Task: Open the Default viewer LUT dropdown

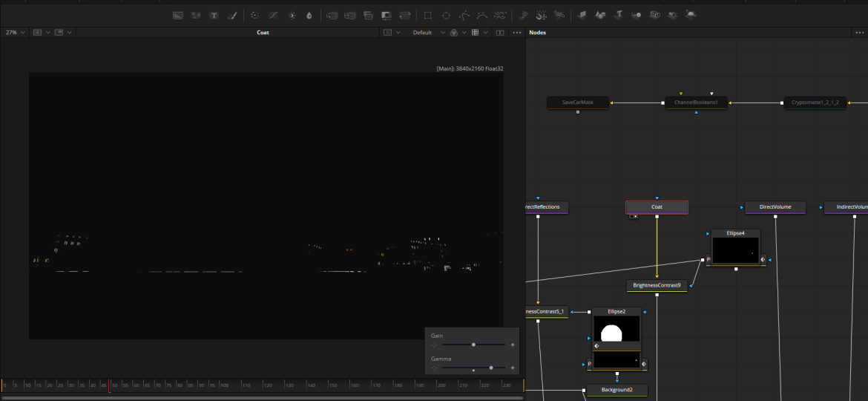Action: (426, 33)
